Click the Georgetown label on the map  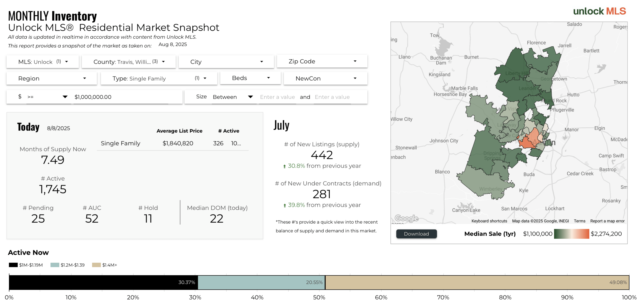(x=554, y=79)
